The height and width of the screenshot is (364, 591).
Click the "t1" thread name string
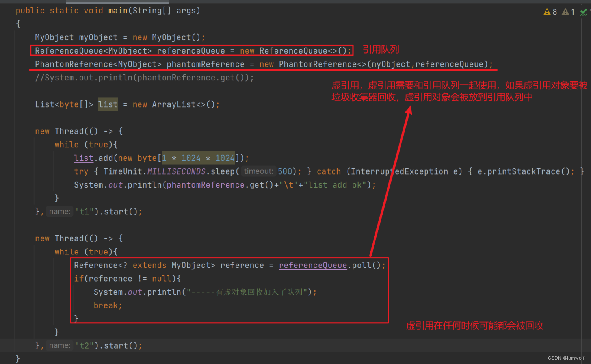(84, 212)
